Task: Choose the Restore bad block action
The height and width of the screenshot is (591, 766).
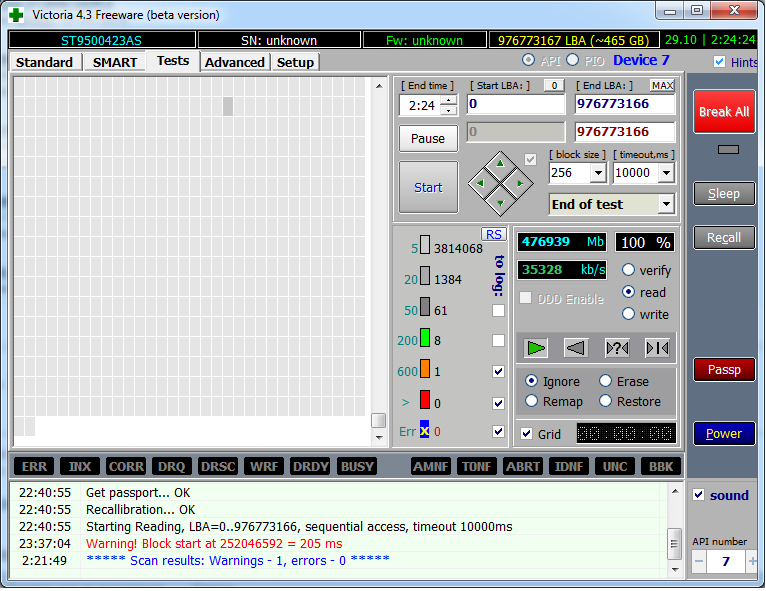Action: click(x=605, y=401)
